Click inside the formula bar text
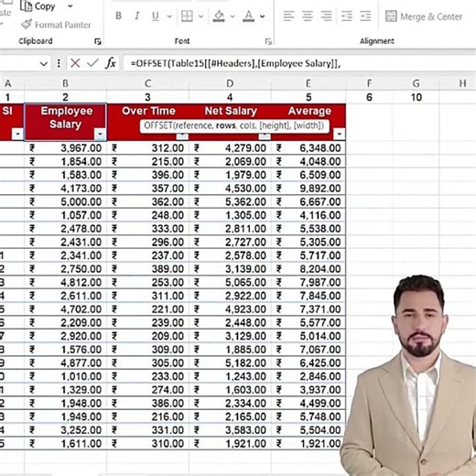 tap(235, 63)
